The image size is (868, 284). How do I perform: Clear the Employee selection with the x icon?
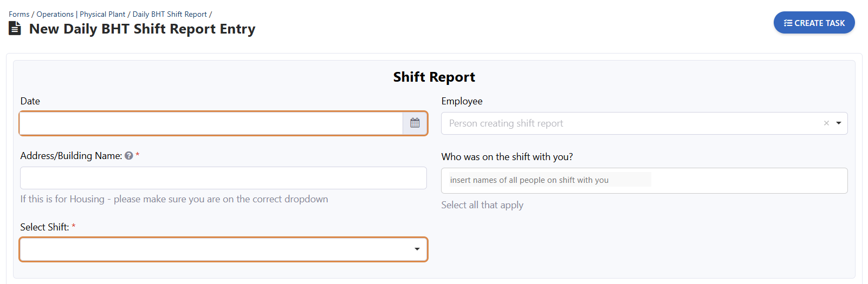[826, 123]
